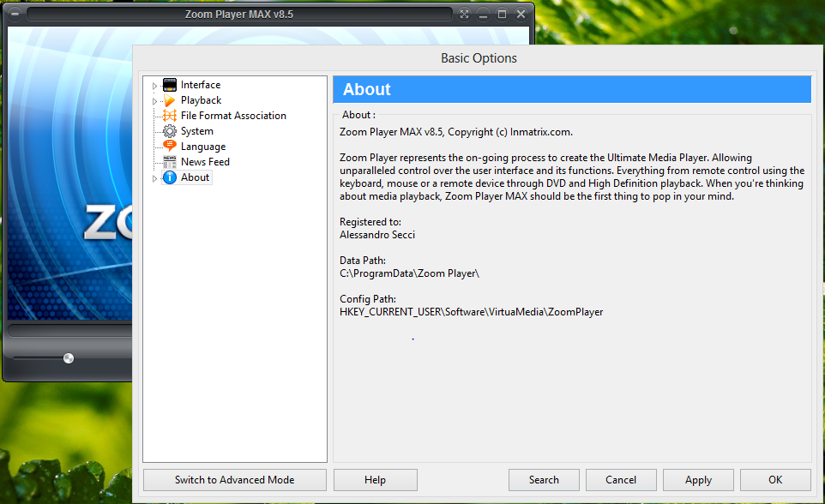825x504 pixels.
Task: Open File Format Association settings
Action: point(233,116)
